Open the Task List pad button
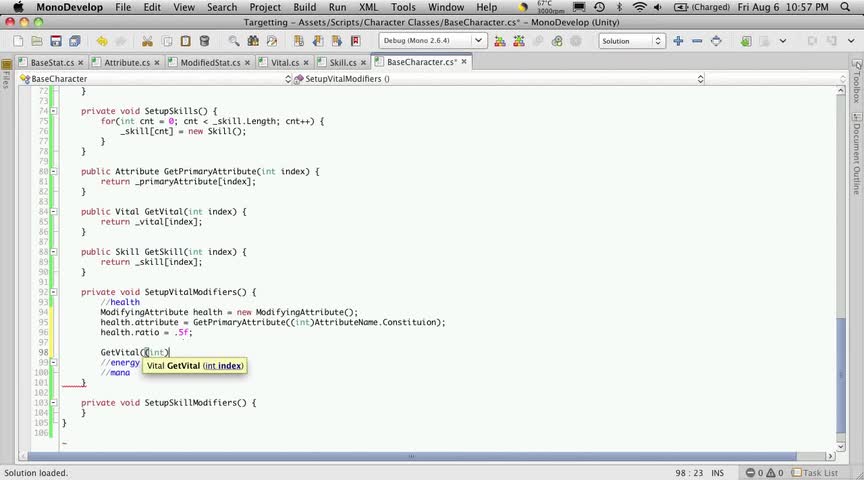The image size is (864, 480). click(816, 473)
